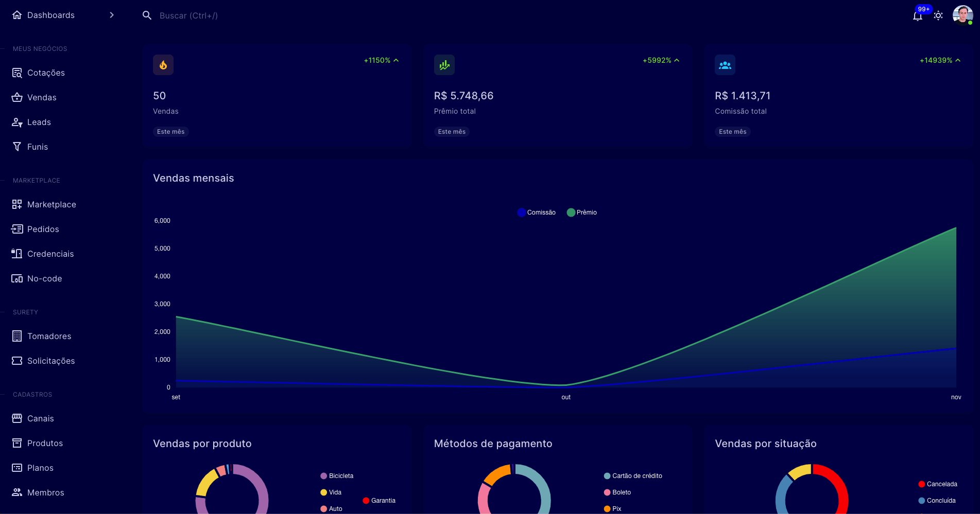Open the notifications bell icon
The width and height of the screenshot is (980, 514).
click(917, 16)
